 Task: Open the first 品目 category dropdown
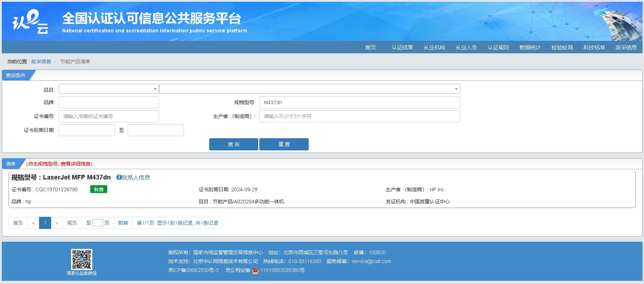tap(109, 89)
